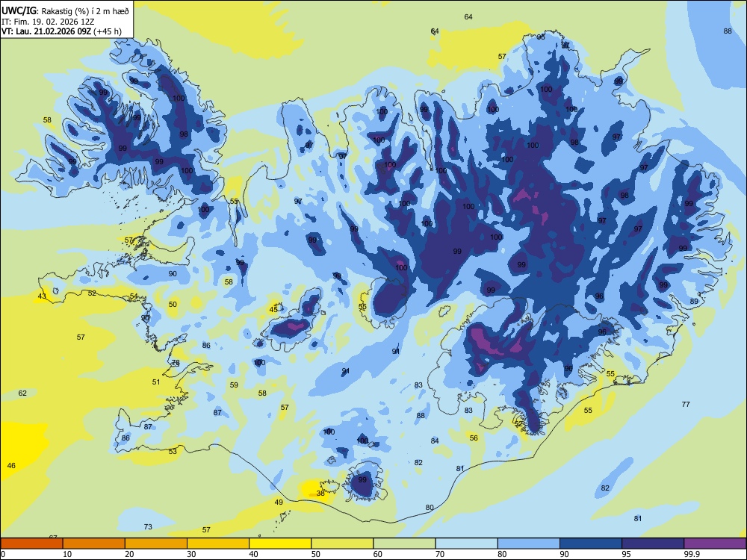Click the humidity value 89 on the map
This screenshot has height=560, width=747.
tap(694, 302)
